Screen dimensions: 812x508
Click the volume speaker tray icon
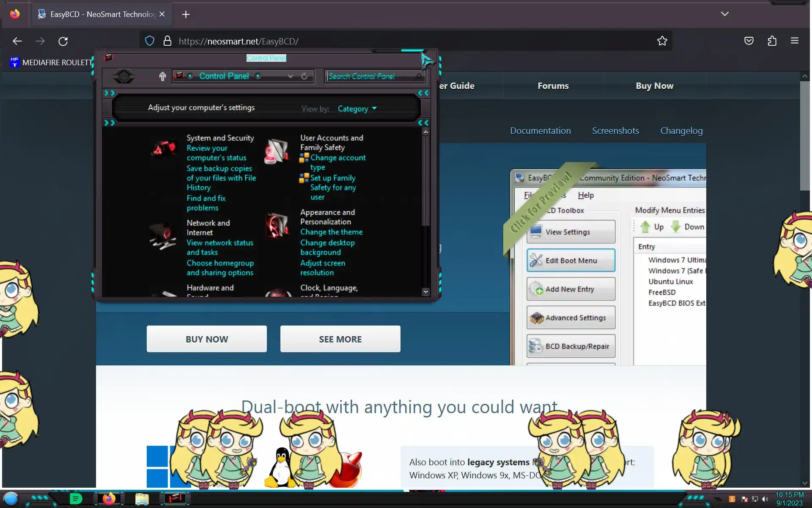(765, 499)
